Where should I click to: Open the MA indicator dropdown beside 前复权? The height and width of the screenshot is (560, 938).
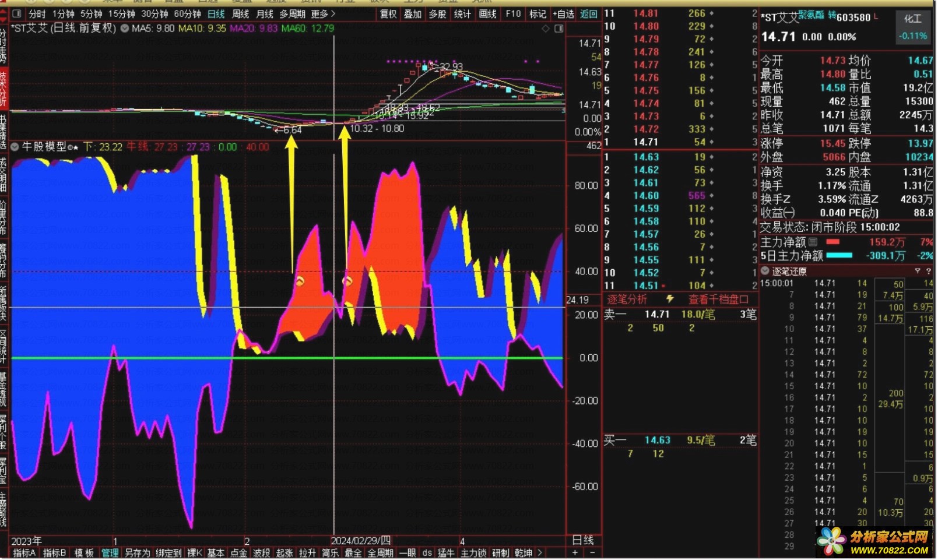(x=125, y=28)
